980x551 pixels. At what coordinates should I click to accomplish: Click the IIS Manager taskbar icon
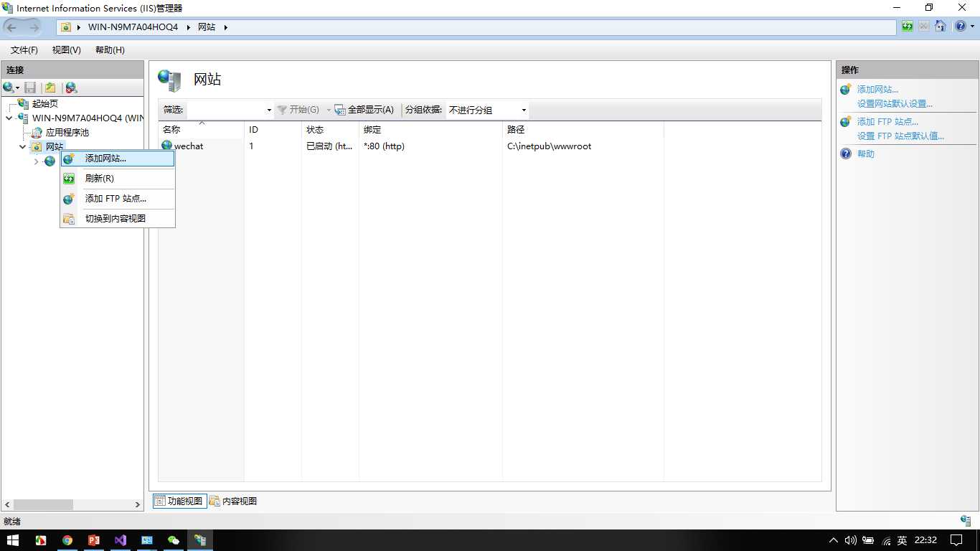click(x=199, y=540)
